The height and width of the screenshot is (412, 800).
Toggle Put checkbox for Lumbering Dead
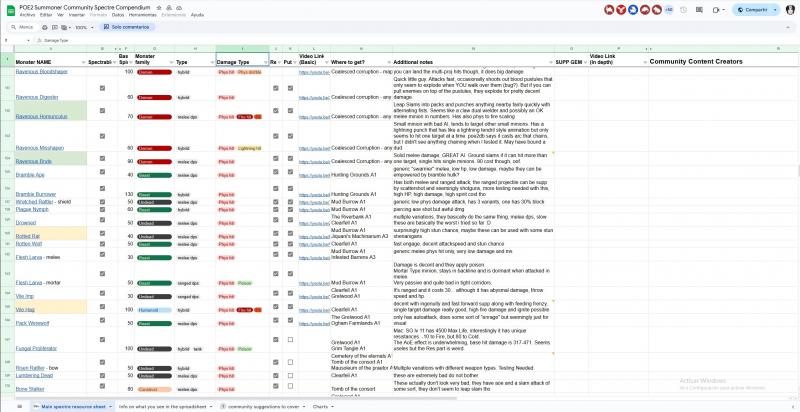pos(290,375)
